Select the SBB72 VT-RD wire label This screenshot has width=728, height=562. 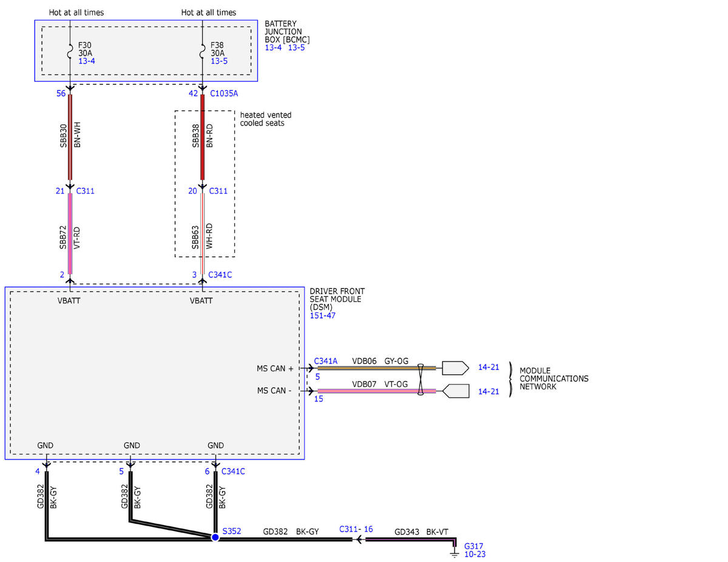click(70, 237)
